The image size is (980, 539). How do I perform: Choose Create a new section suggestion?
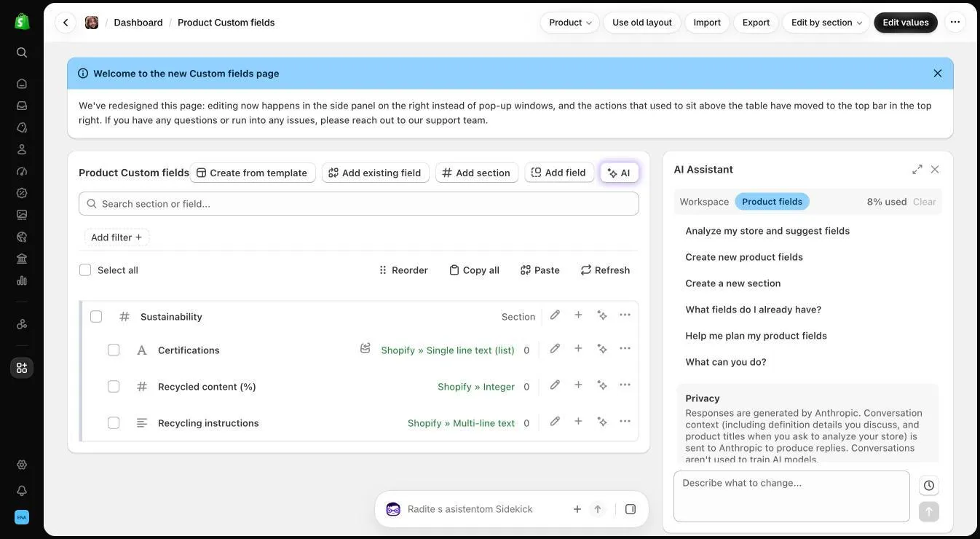(732, 283)
